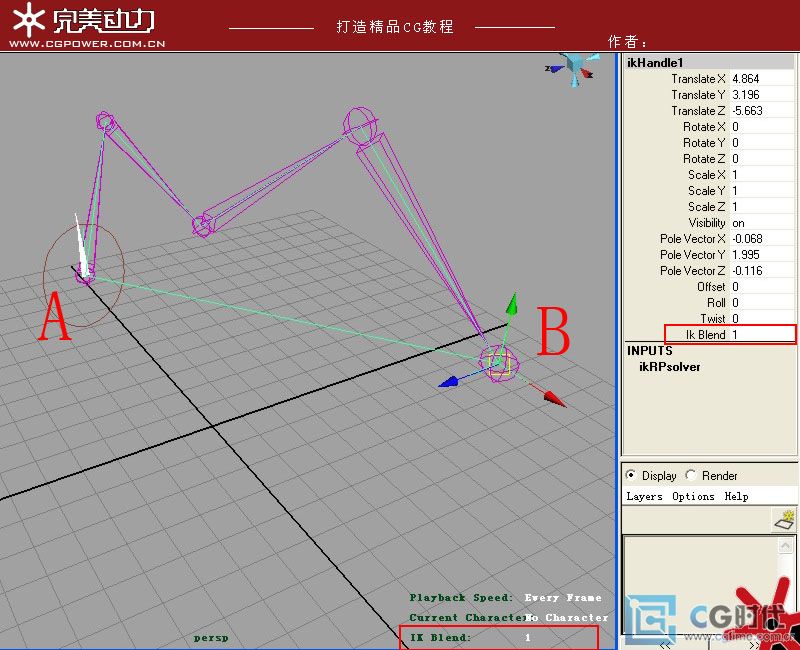
Task: Click the Scale Z value field
Action: click(x=762, y=207)
